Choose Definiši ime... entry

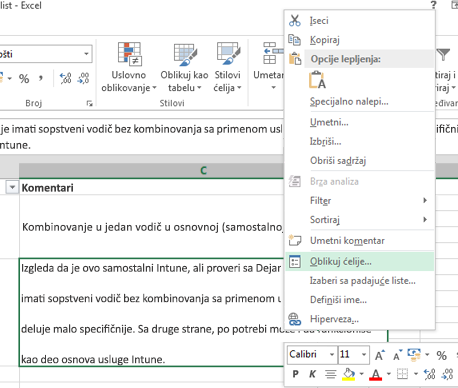[360, 300]
